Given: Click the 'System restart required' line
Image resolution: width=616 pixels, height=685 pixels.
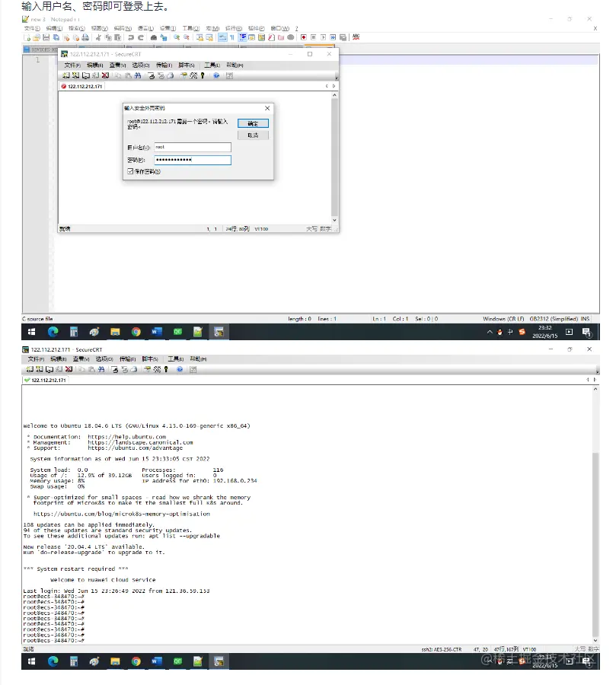Looking at the screenshot, I should click(x=75, y=569).
